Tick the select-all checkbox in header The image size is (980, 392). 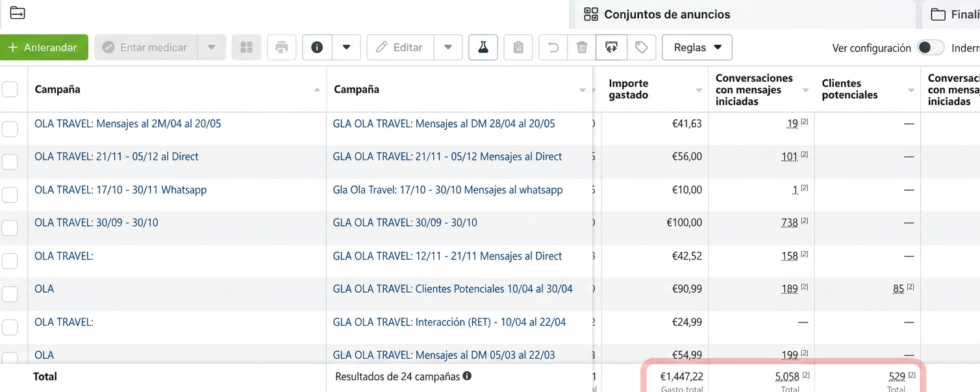click(10, 90)
